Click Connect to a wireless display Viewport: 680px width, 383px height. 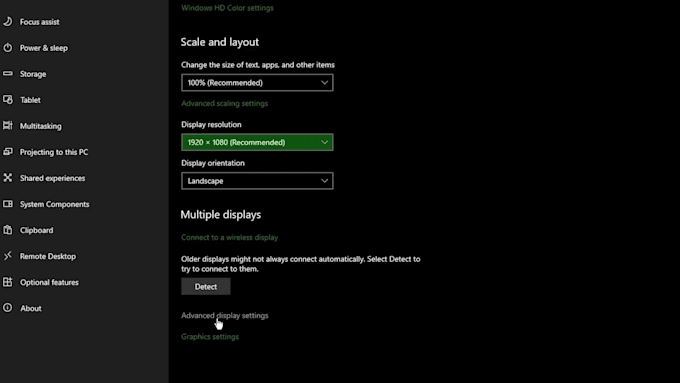pyautogui.click(x=229, y=237)
